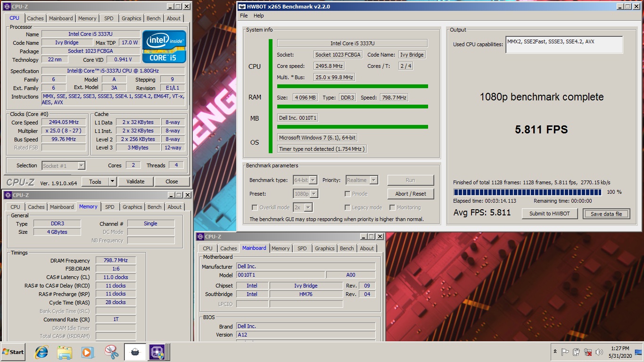Open the Tools dropdown arrow in CPU-Z
The height and width of the screenshot is (362, 644).
(x=113, y=181)
